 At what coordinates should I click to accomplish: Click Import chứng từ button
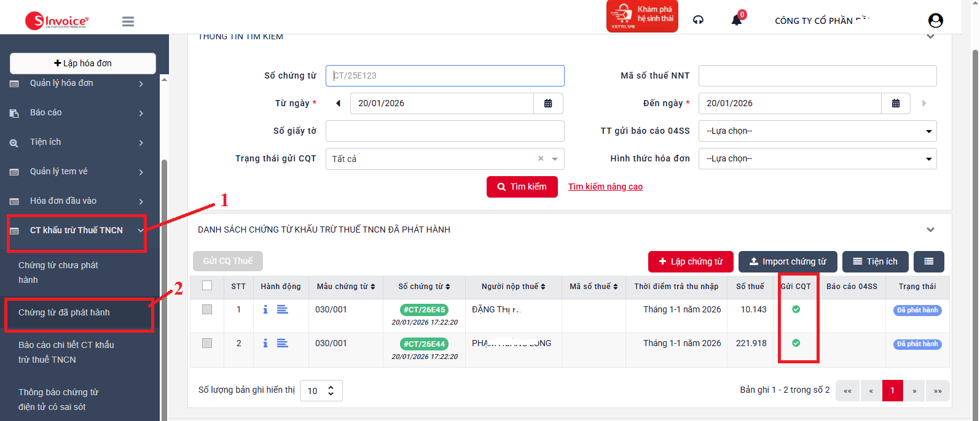788,261
